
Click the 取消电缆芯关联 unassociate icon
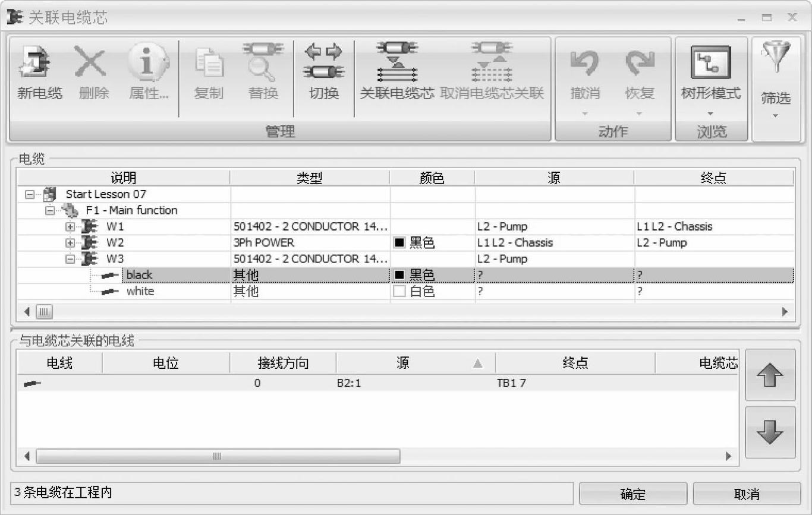492,61
